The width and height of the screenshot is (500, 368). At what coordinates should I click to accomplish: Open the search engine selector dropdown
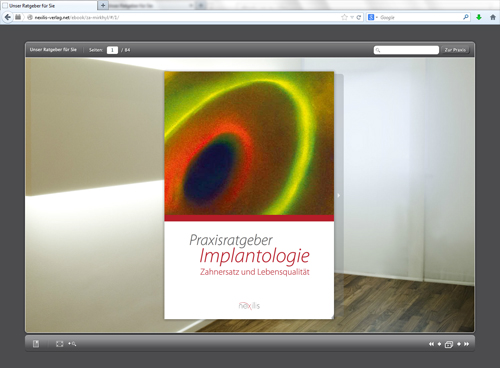pyautogui.click(x=372, y=17)
